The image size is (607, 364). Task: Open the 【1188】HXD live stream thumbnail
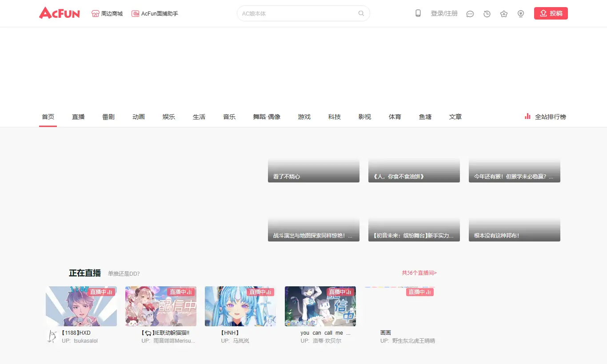81,306
